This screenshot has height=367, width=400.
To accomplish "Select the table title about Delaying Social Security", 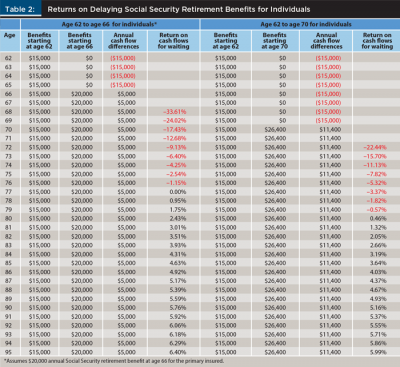I will click(x=179, y=9).
